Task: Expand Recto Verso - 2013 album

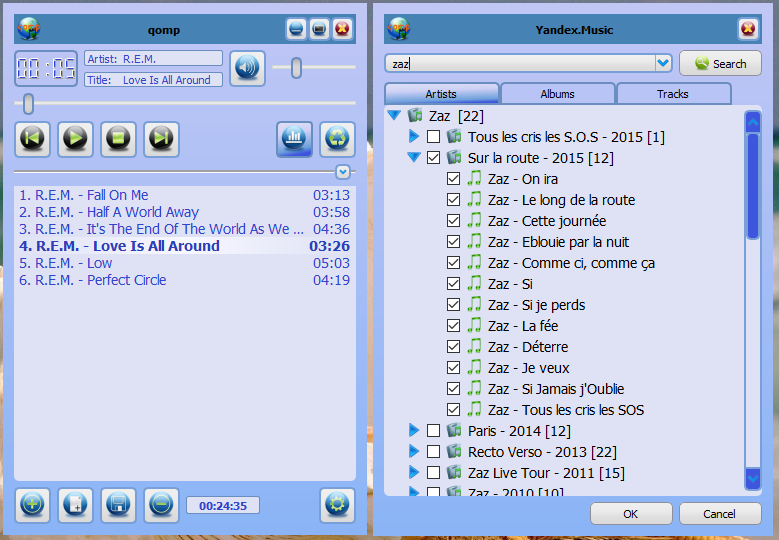Action: [413, 451]
